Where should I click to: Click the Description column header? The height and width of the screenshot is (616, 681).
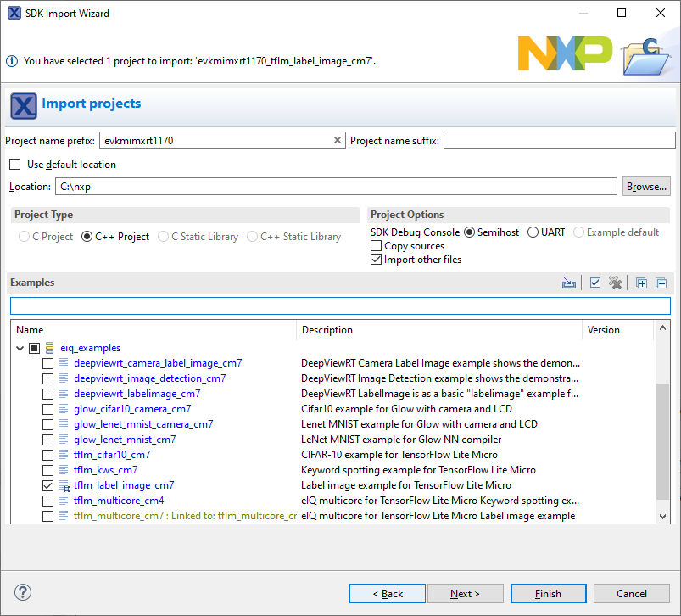coord(439,330)
